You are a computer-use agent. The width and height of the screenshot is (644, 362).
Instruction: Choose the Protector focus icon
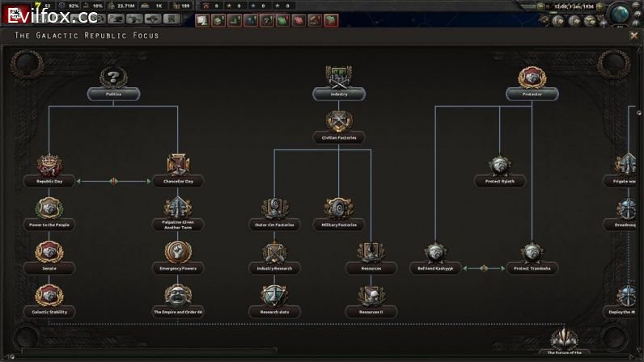tap(532, 79)
